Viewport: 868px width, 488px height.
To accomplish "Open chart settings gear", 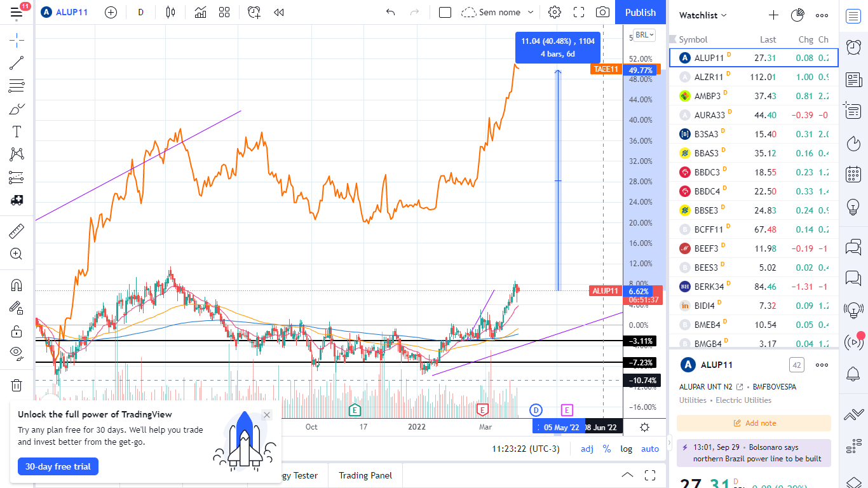I will [x=555, y=12].
